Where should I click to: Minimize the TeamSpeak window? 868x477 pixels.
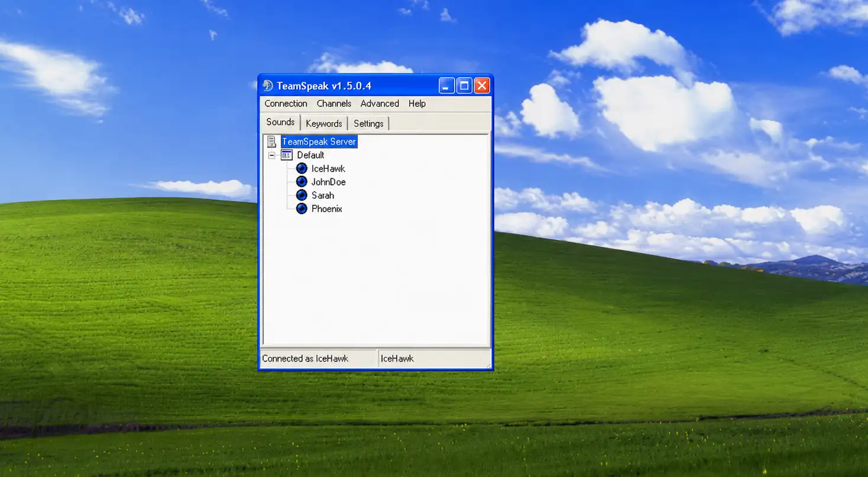click(447, 86)
